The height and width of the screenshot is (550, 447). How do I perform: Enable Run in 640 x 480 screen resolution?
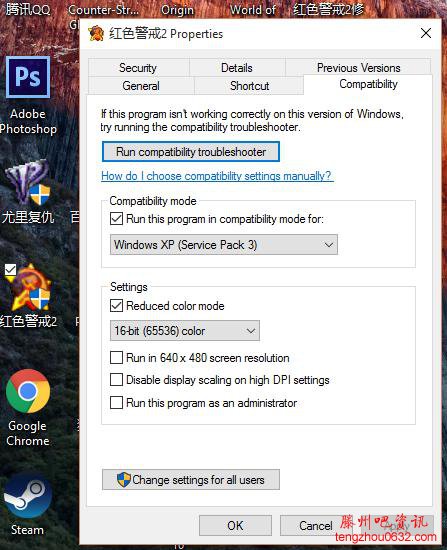[116, 358]
